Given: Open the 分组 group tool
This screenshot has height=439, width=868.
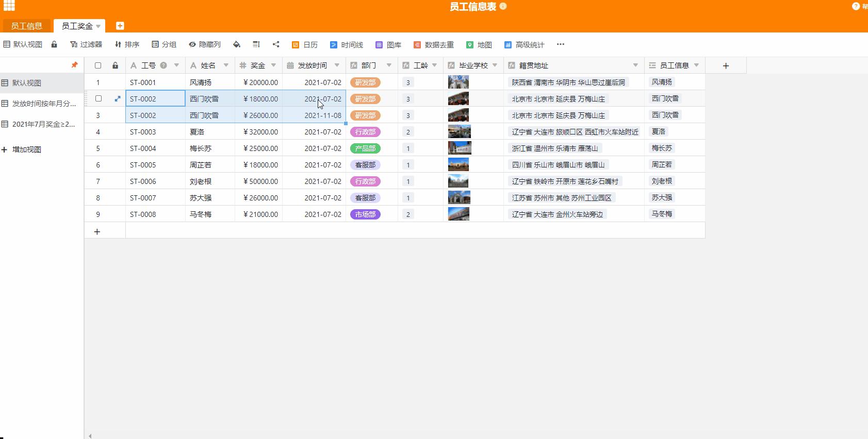Looking at the screenshot, I should pos(164,44).
